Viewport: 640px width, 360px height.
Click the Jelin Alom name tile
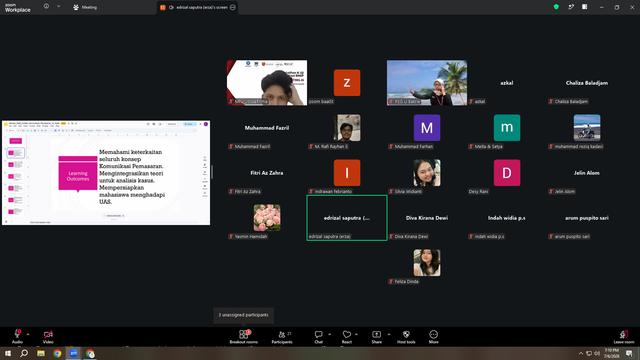[587, 173]
